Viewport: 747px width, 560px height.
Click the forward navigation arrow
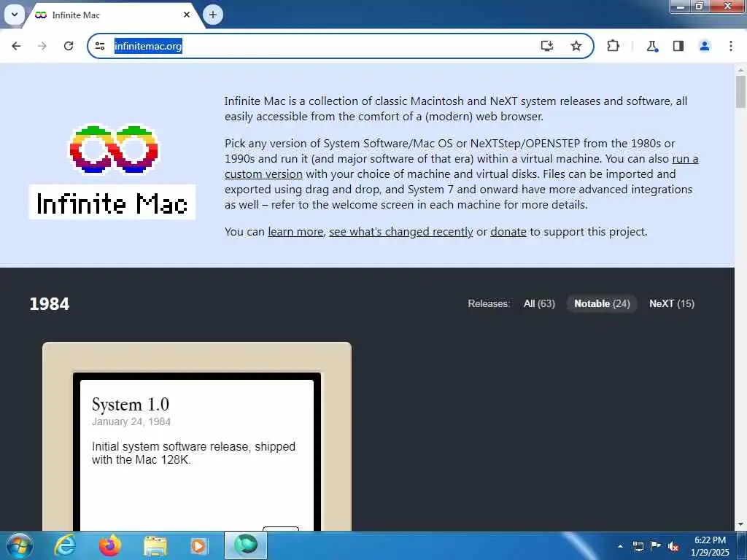click(x=42, y=46)
